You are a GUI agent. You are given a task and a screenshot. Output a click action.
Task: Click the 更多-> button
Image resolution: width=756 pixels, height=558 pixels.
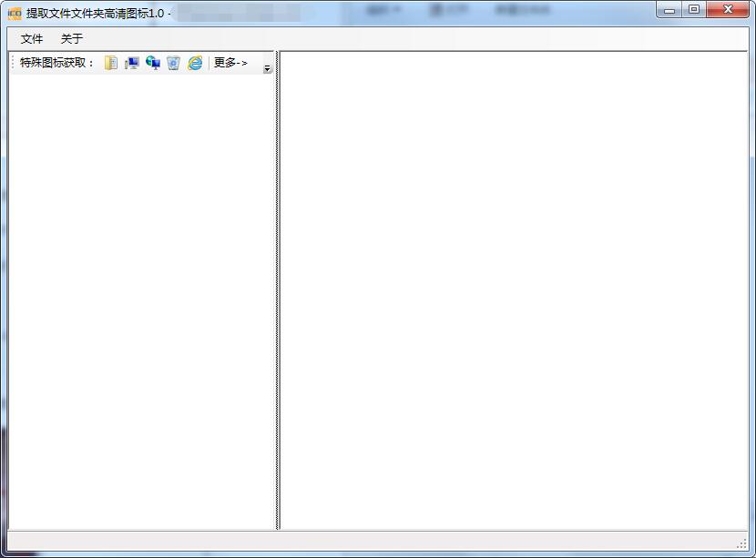[230, 63]
